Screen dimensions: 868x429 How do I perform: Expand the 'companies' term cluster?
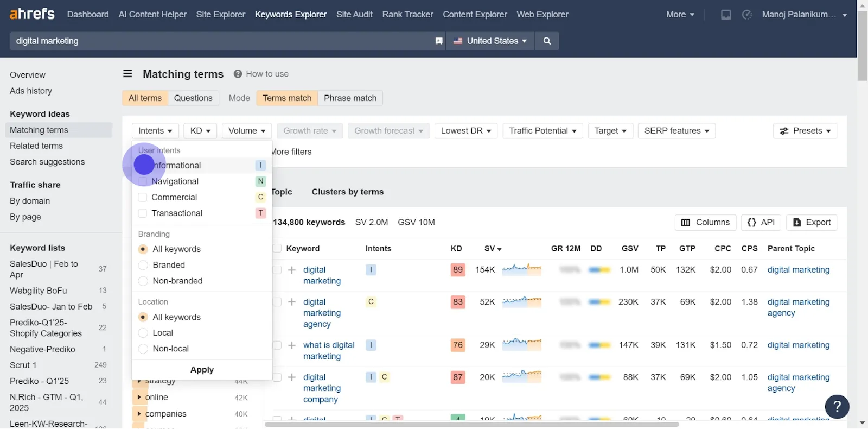[139, 414]
